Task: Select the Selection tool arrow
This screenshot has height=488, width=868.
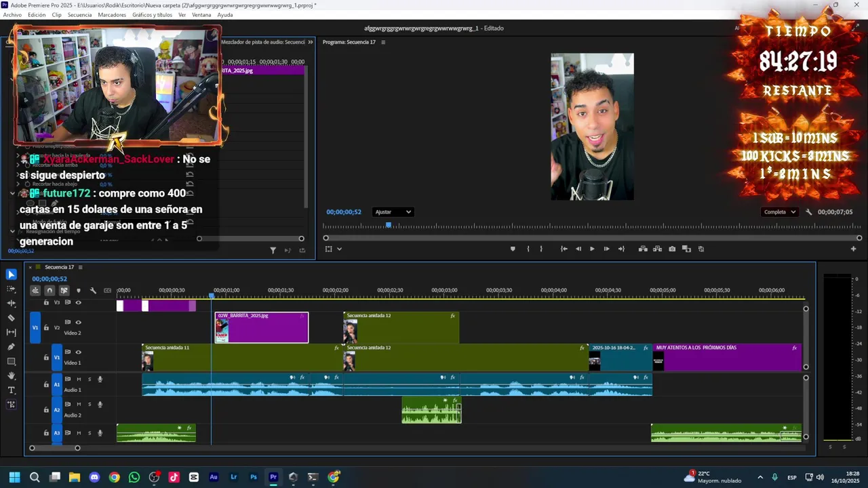Action: tap(12, 274)
